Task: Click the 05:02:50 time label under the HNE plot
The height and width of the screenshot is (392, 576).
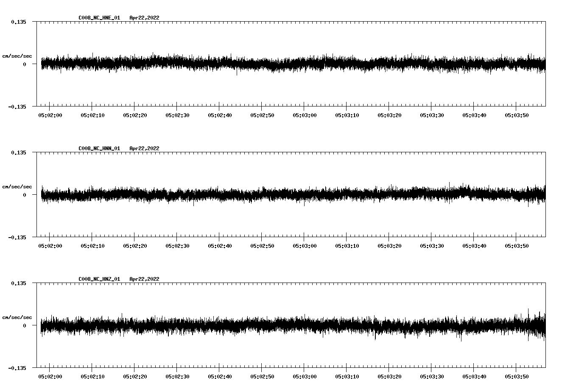Action: 262,115
